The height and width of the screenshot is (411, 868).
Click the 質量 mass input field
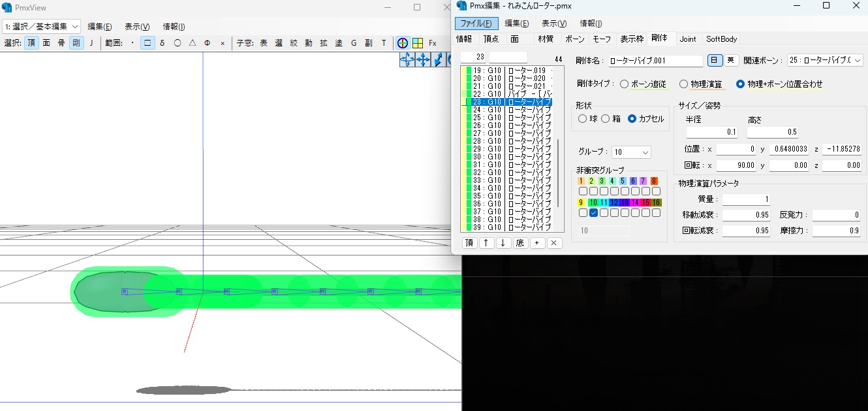pos(746,199)
